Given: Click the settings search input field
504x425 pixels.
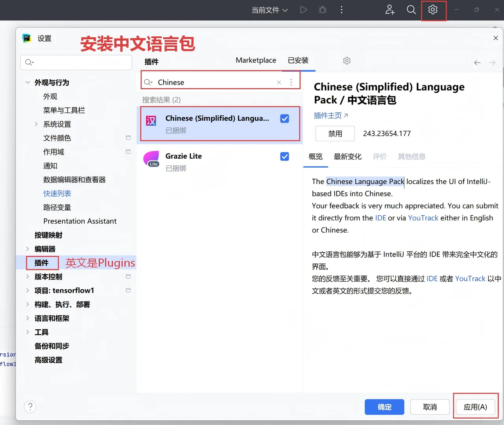Looking at the screenshot, I should [76, 62].
